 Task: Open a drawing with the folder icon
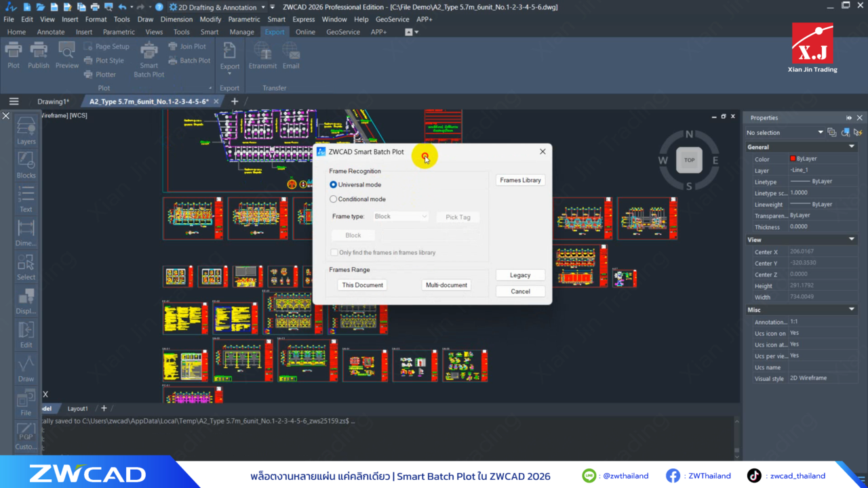tap(40, 7)
